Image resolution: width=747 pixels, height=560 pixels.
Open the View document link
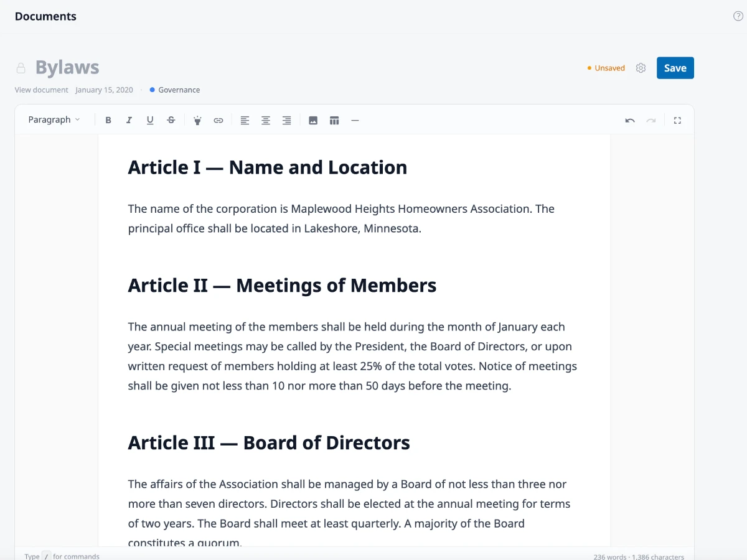click(x=42, y=90)
